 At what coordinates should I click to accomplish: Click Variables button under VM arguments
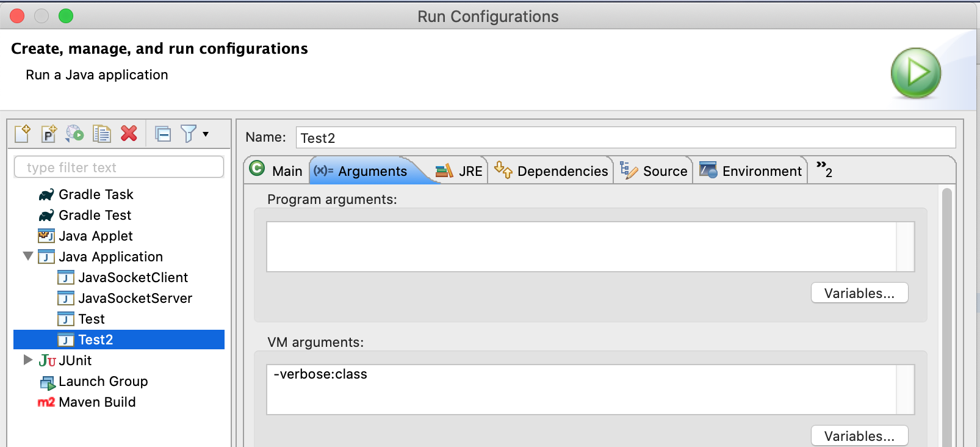tap(859, 436)
